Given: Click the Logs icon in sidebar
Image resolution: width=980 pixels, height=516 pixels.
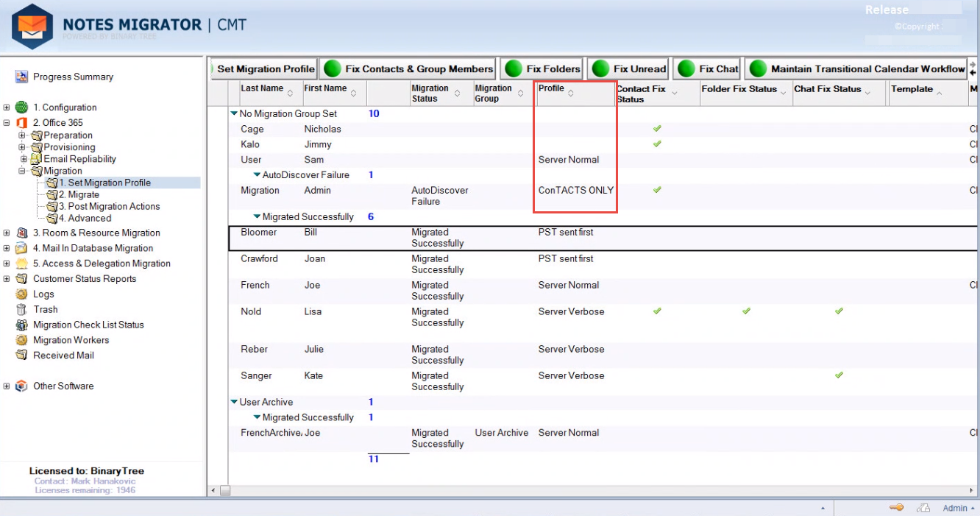Looking at the screenshot, I should click(x=21, y=294).
